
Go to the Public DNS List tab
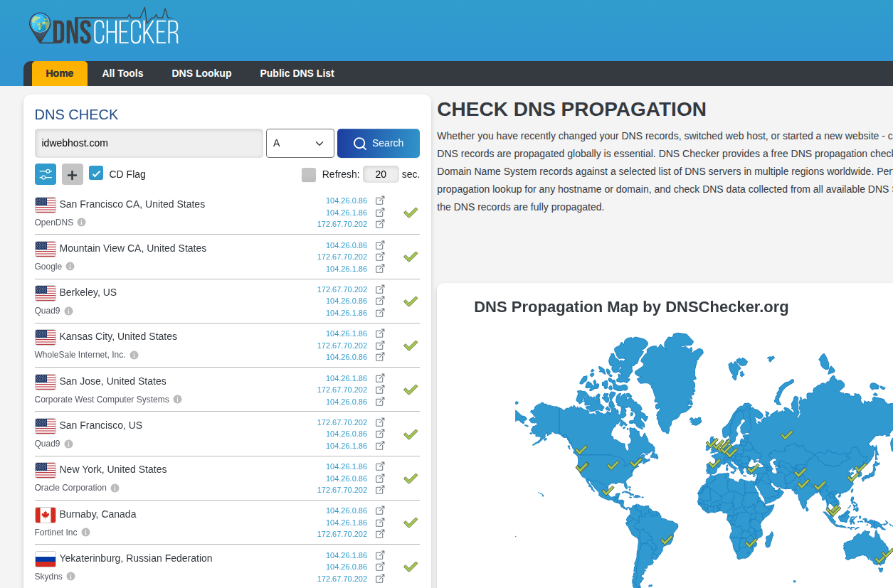click(297, 73)
